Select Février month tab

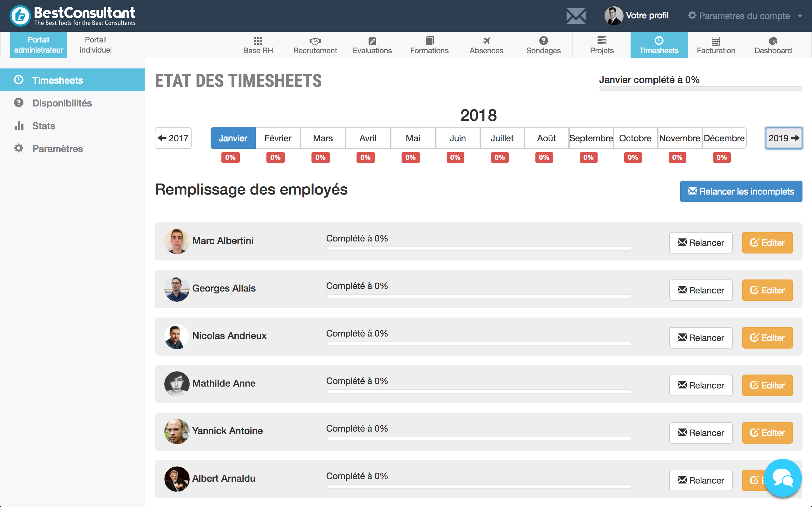click(278, 138)
